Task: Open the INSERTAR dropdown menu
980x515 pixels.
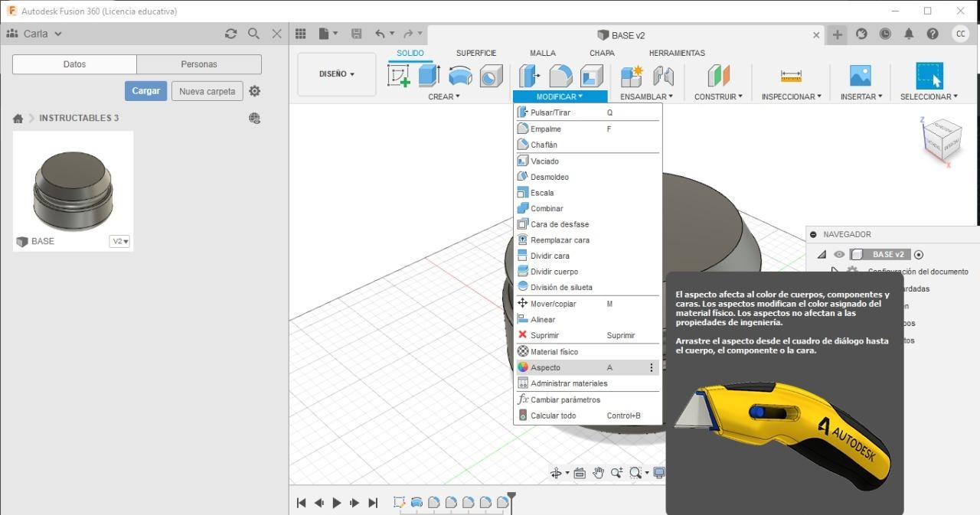Action: click(x=861, y=96)
